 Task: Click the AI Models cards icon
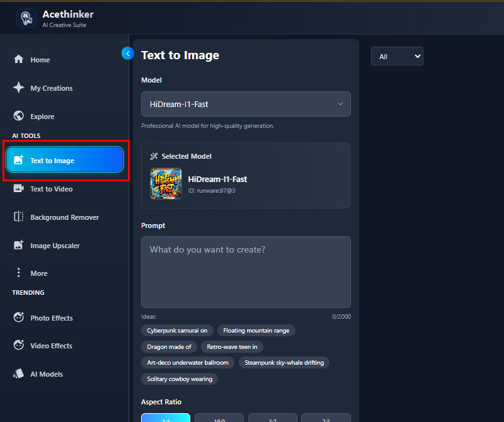click(x=19, y=374)
